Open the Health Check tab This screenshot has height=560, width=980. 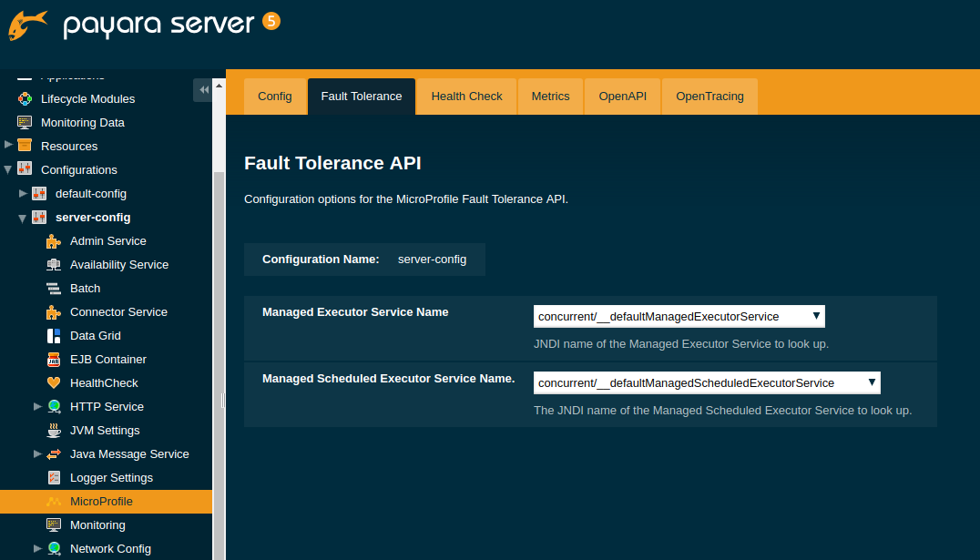pos(467,97)
